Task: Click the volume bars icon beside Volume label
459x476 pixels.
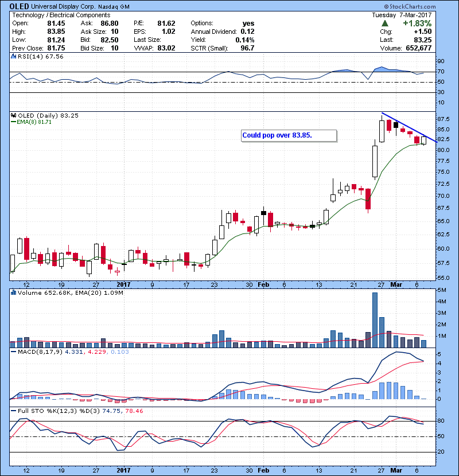Action: [x=13, y=292]
